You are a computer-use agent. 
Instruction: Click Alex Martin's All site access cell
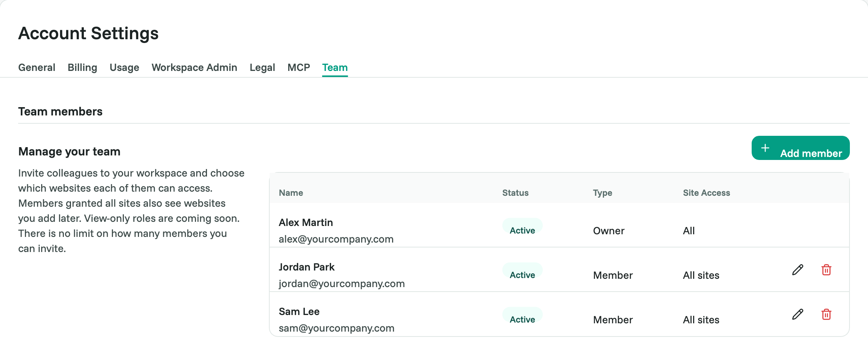tap(689, 231)
